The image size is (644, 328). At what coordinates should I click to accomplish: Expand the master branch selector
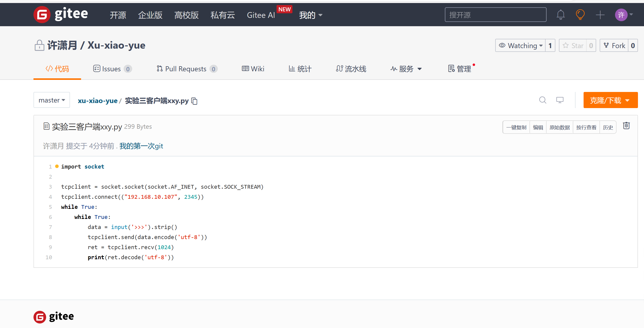click(x=52, y=100)
